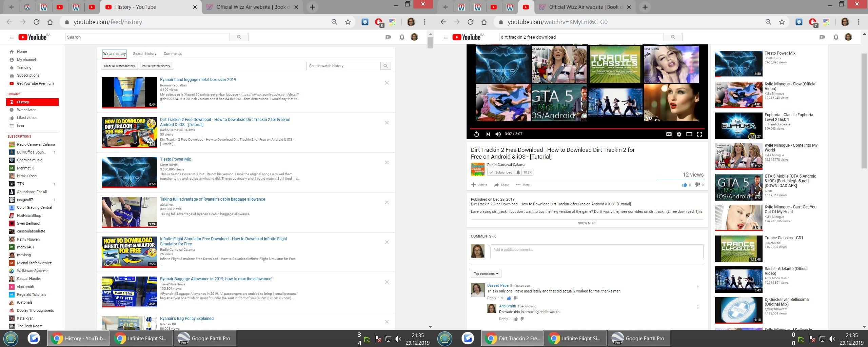Dislike the Dirt Trackin 2 video
The width and height of the screenshot is (868, 347).
(697, 185)
